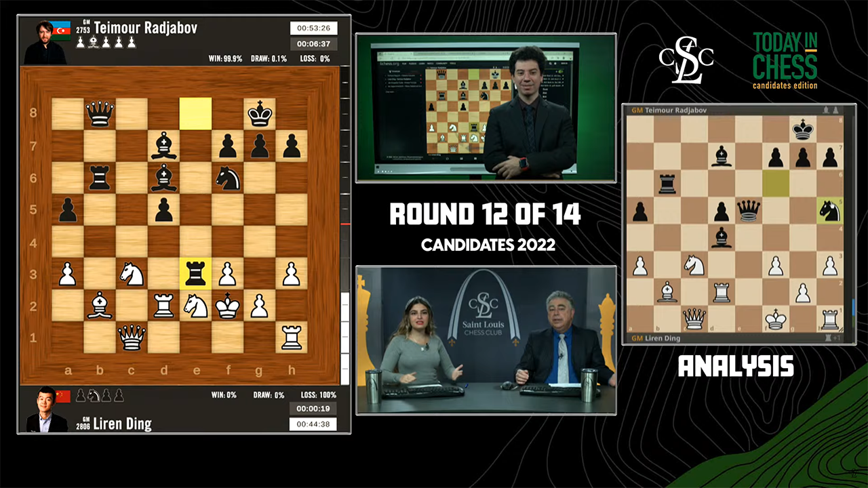Select the white pawn on a3, main board

(x=68, y=273)
